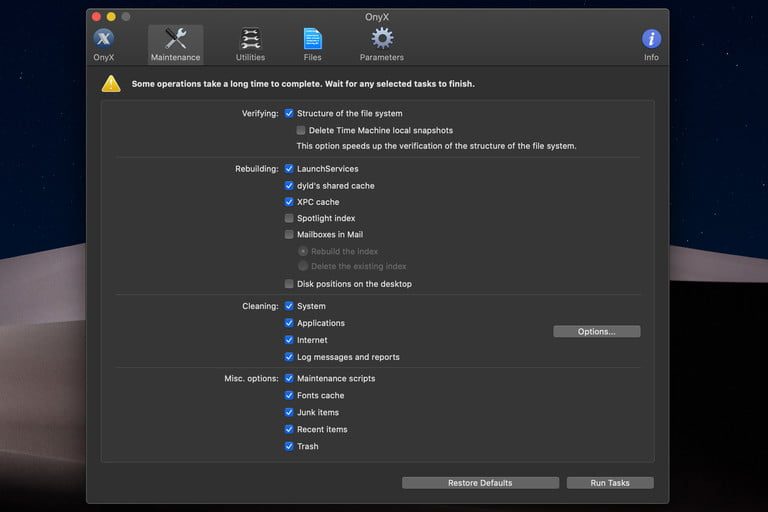Screen dimensions: 768x512
Task: Select the Maintenance wrench icon
Action: coord(175,40)
